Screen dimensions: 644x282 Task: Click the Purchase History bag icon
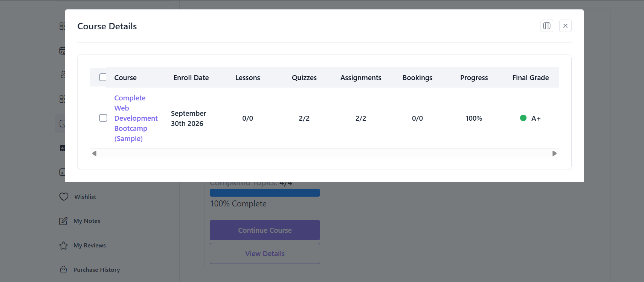click(x=63, y=270)
